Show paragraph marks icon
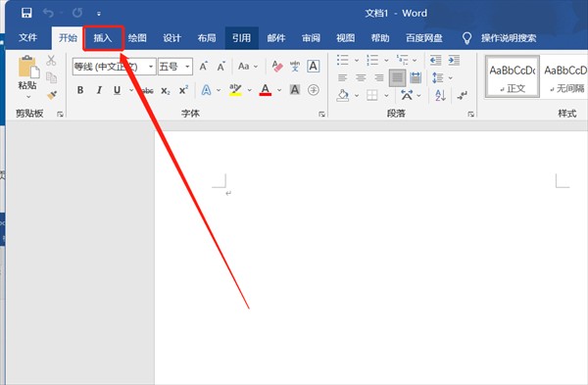 pos(462,95)
